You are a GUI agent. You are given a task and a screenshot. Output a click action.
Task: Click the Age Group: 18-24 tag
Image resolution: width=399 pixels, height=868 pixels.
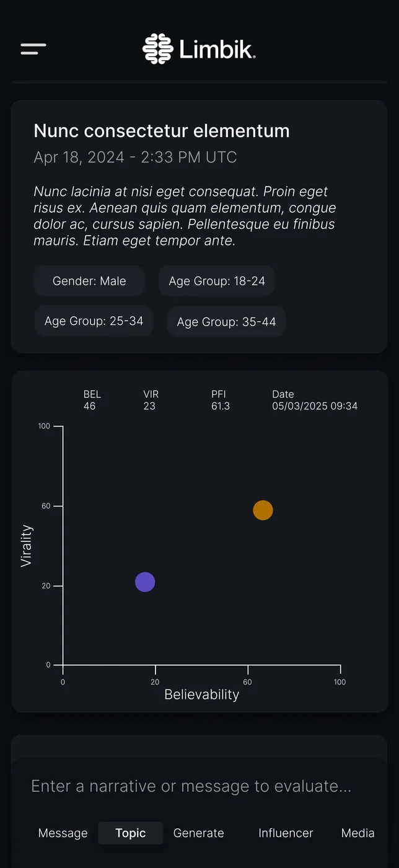pyautogui.click(x=217, y=281)
